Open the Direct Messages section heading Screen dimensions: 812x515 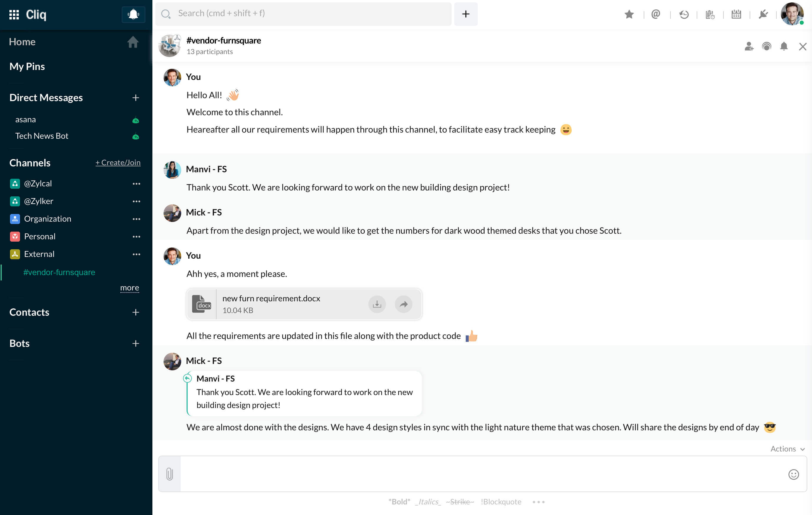(x=46, y=98)
